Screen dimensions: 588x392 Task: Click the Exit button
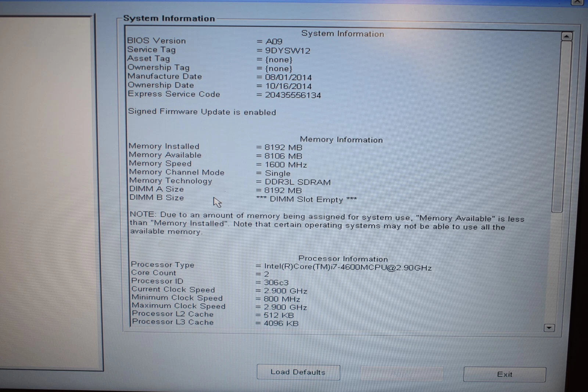505,374
